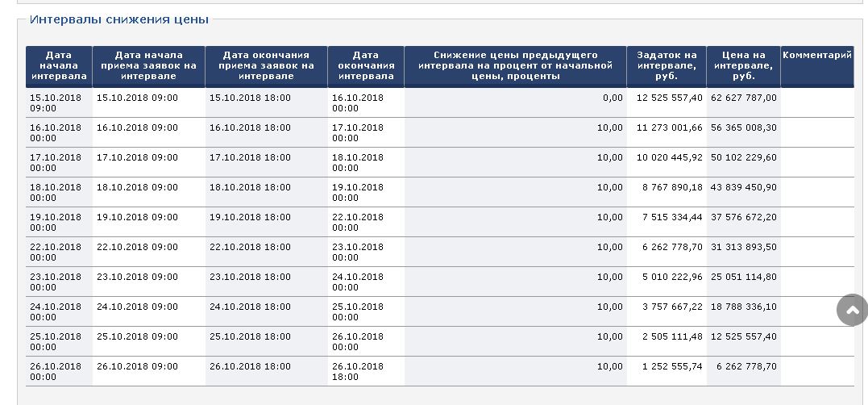Screen dimensions: 868x405
Task: Click the 'Снижение цены предыдущего интервала' header
Action: pos(515,66)
